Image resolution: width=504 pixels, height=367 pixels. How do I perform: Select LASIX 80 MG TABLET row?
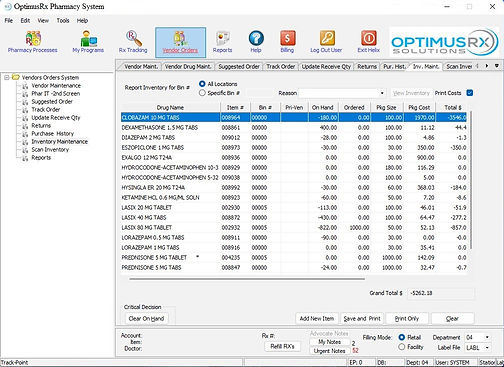pos(294,228)
